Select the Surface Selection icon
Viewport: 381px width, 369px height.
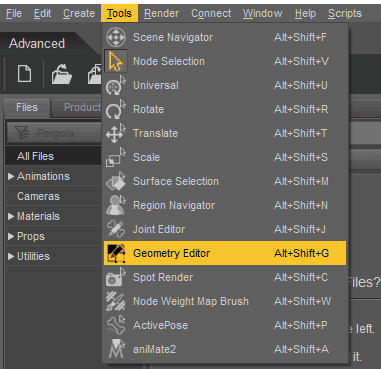click(116, 181)
